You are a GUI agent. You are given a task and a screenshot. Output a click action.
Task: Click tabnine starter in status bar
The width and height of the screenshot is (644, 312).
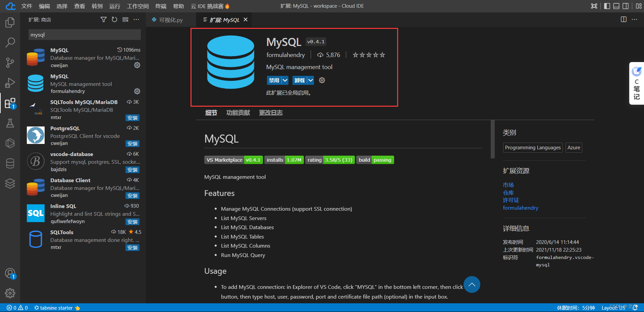57,308
